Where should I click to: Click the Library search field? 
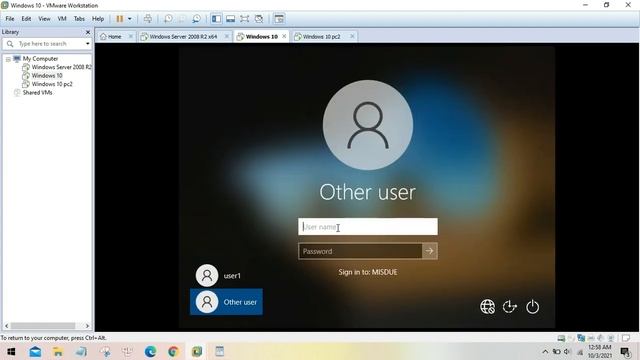(47, 44)
